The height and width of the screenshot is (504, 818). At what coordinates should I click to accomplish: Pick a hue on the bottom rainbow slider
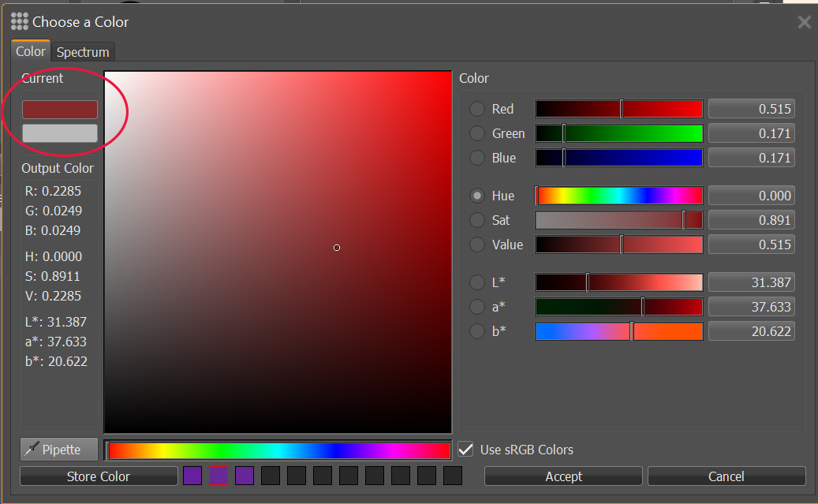[277, 450]
